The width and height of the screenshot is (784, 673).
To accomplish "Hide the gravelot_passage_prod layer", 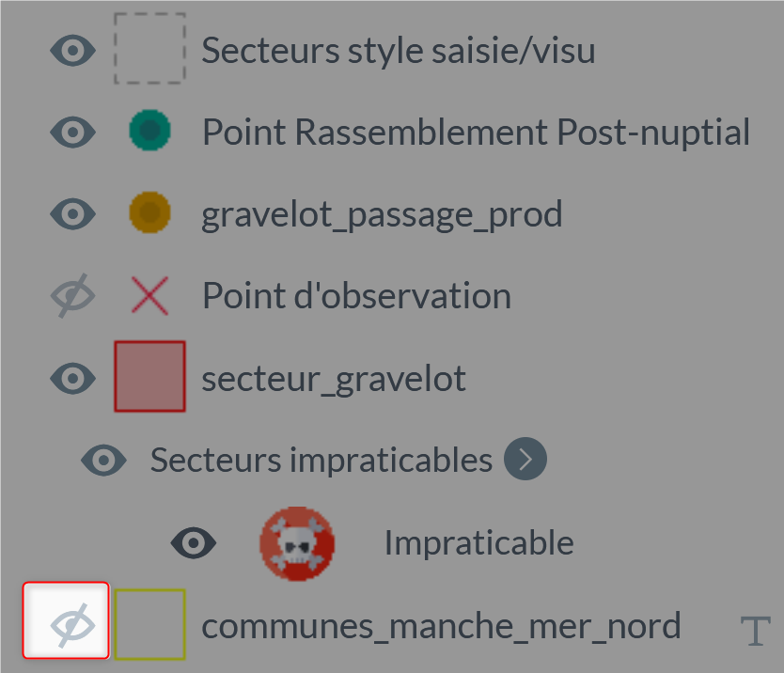I will tap(73, 214).
